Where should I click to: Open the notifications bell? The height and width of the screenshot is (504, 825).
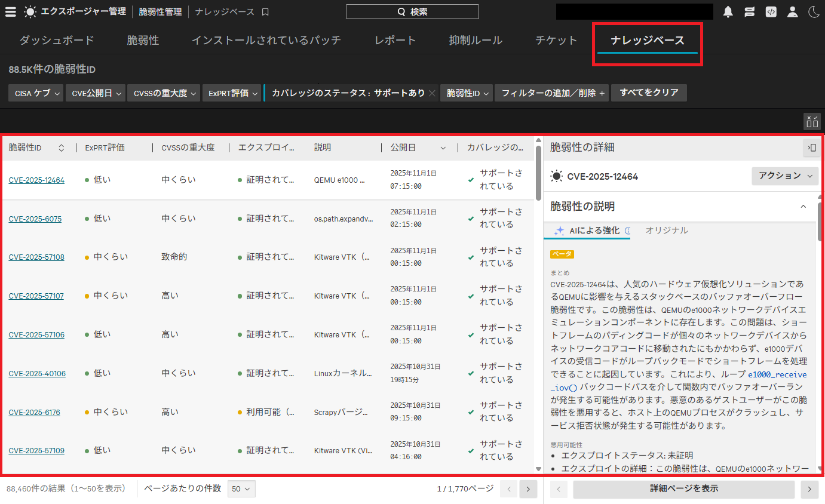728,12
